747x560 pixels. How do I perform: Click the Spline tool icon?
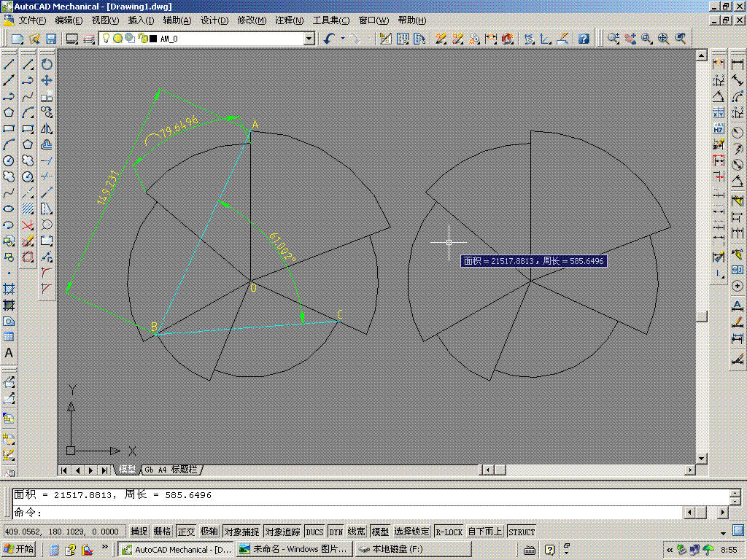[9, 192]
